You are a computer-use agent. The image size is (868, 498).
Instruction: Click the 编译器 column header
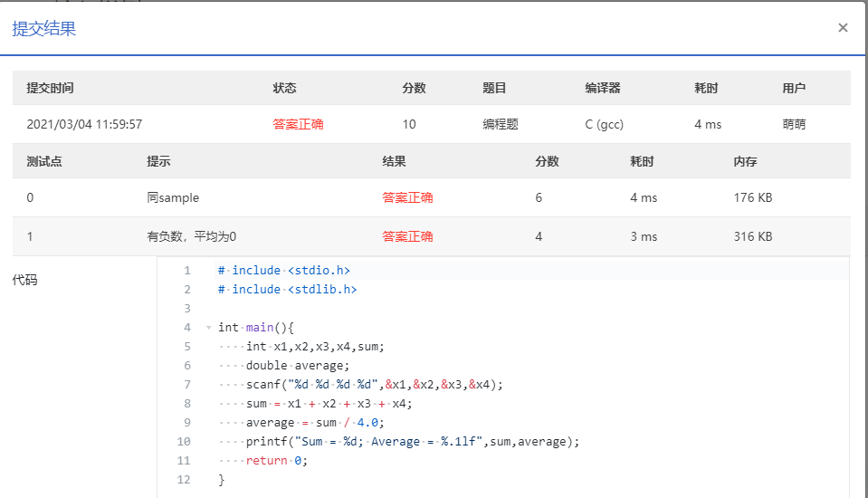coord(603,88)
